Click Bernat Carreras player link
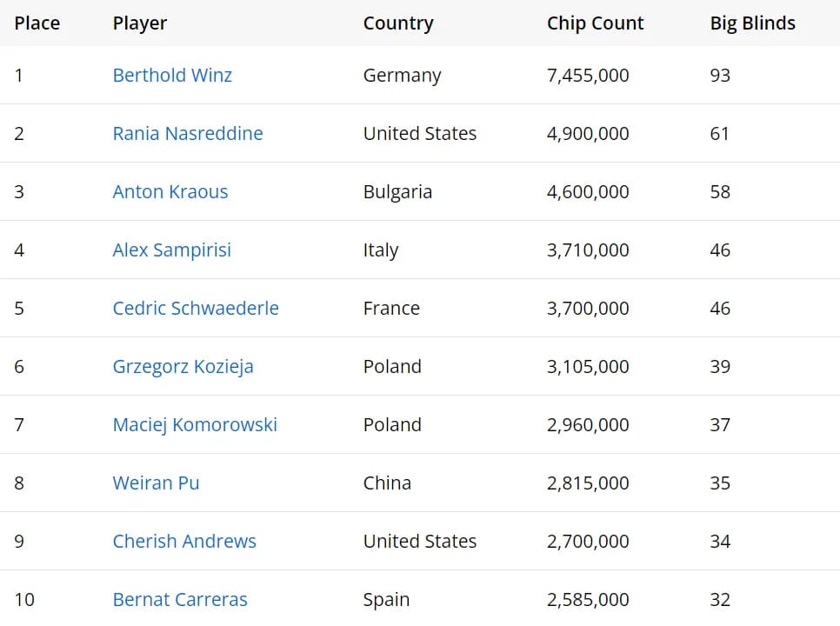The image size is (840, 626). [x=180, y=600]
